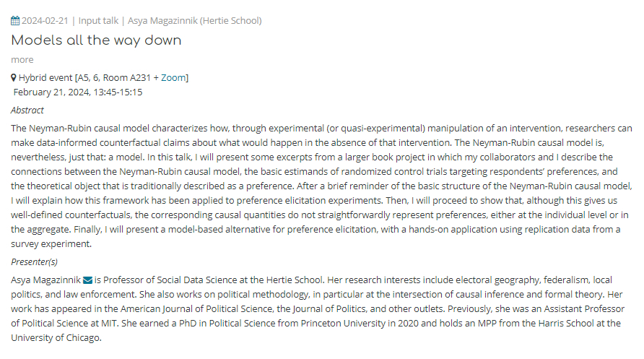
Task: Click 'Asya Magazinnik (Hertie School)' in the header line
Action: pos(196,20)
